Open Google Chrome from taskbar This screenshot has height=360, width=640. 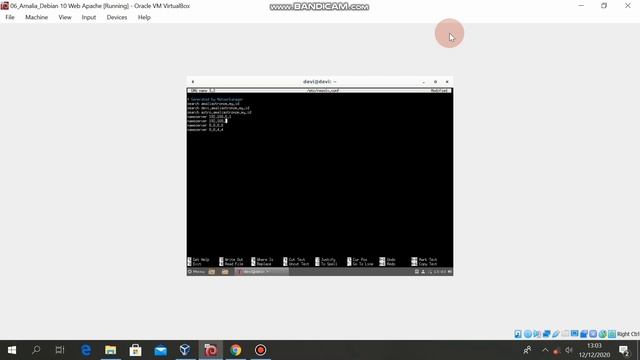point(236,350)
